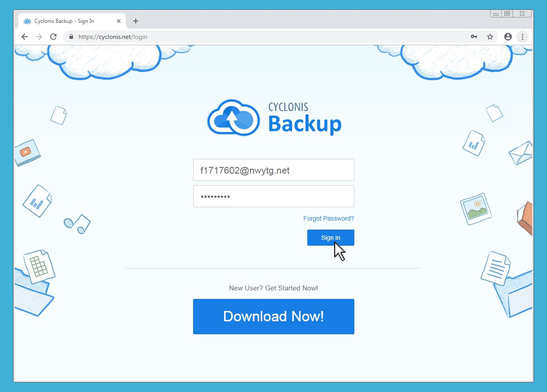547x392 pixels.
Task: Open saved passwords via key icon
Action: click(x=474, y=37)
